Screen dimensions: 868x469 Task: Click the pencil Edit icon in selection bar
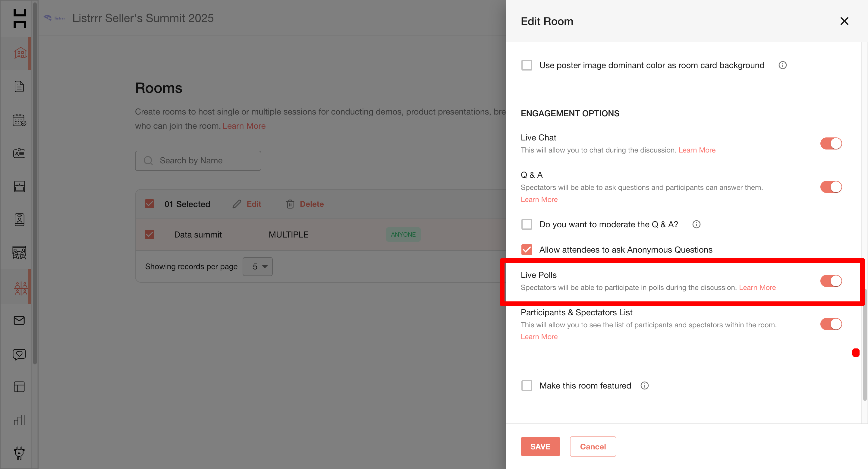coord(237,204)
